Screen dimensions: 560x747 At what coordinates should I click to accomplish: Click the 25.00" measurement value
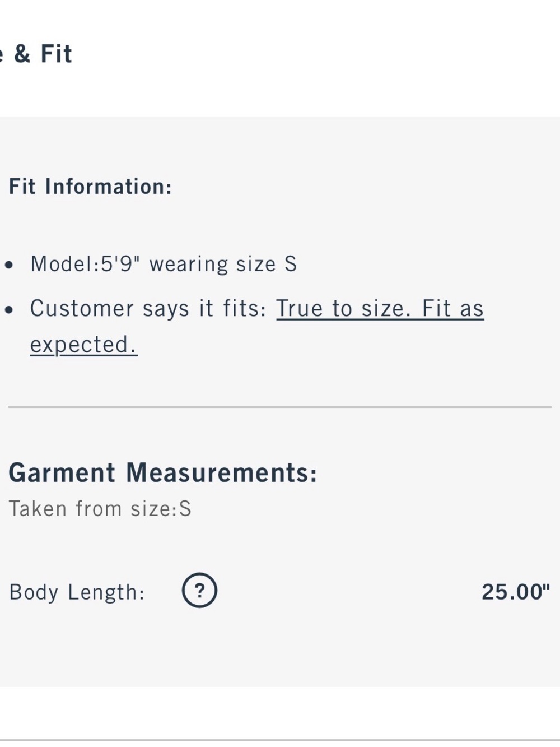(516, 591)
